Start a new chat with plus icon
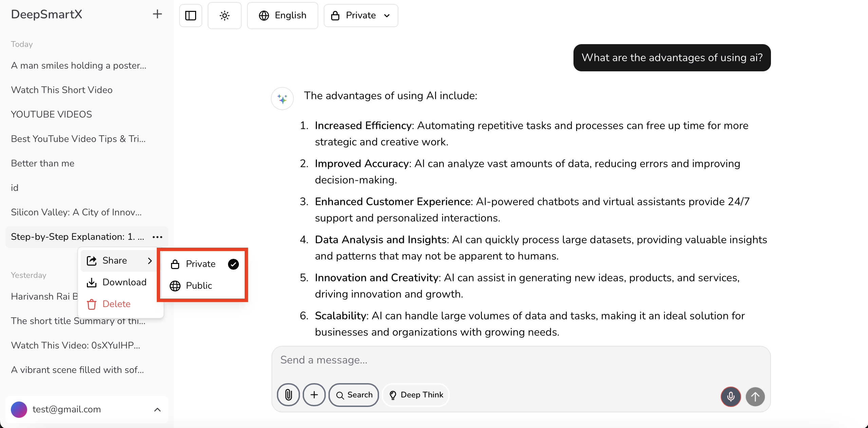The height and width of the screenshot is (428, 868). [157, 14]
